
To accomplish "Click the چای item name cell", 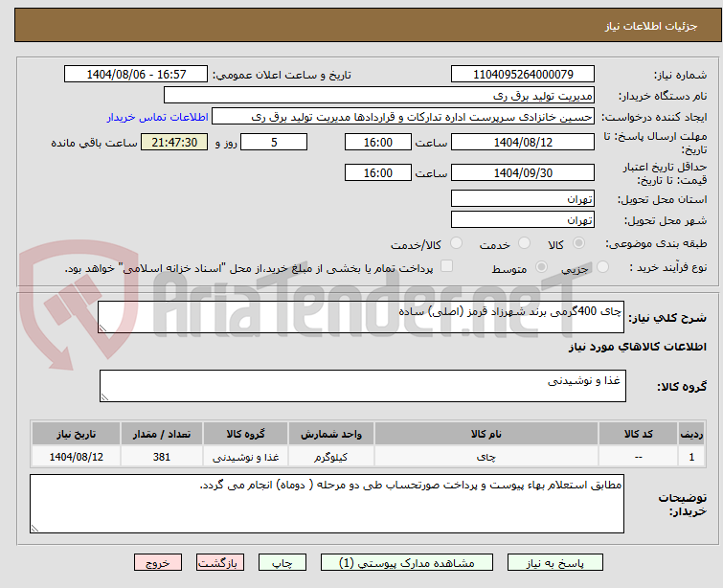I will point(486,457).
